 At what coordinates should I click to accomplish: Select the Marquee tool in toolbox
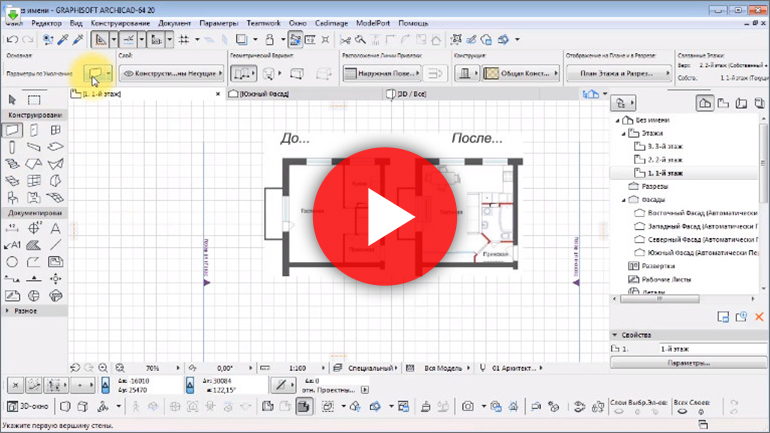click(x=33, y=99)
